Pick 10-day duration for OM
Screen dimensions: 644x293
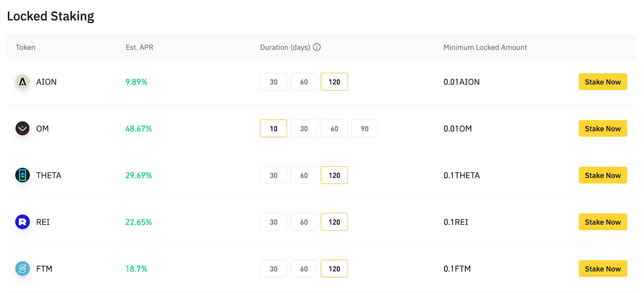(273, 129)
